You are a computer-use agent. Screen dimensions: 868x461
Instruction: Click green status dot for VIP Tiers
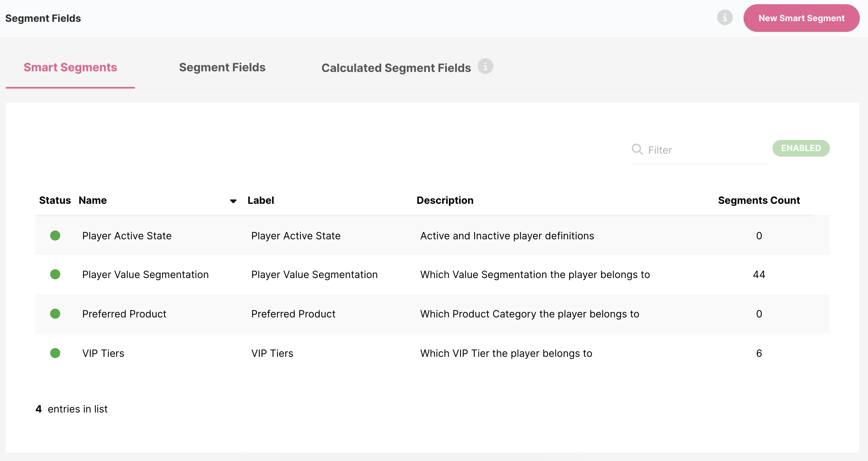click(x=55, y=353)
